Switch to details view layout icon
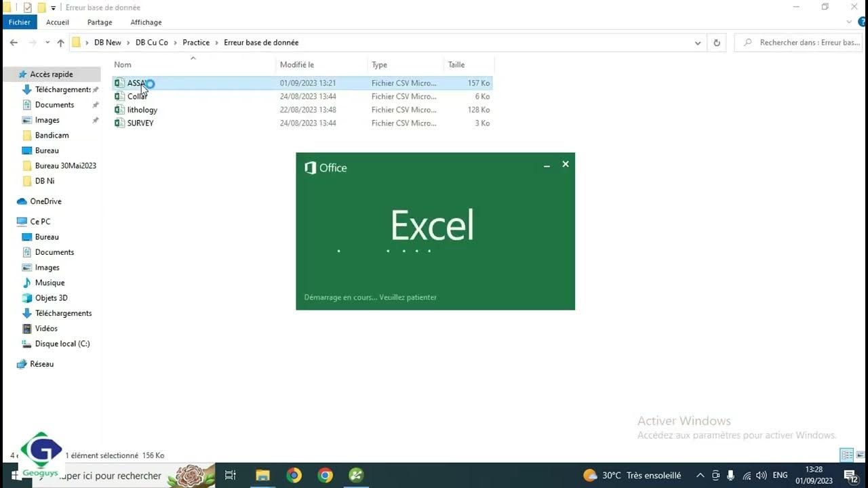The image size is (868, 488). 846,455
